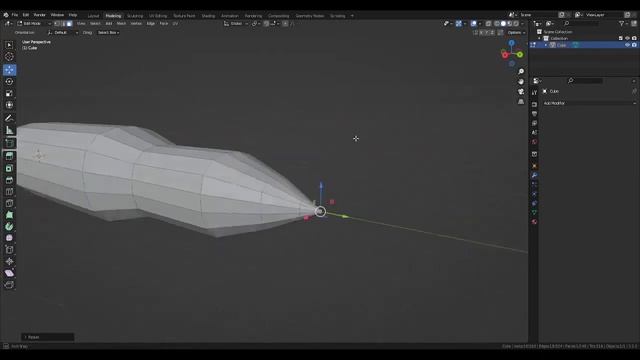Collapse the Collection tree item
Image resolution: width=640 pixels, height=360 pixels.
click(x=540, y=38)
